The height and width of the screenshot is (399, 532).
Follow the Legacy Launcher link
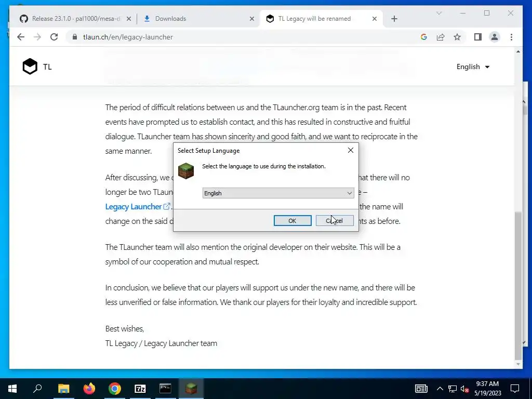click(137, 207)
